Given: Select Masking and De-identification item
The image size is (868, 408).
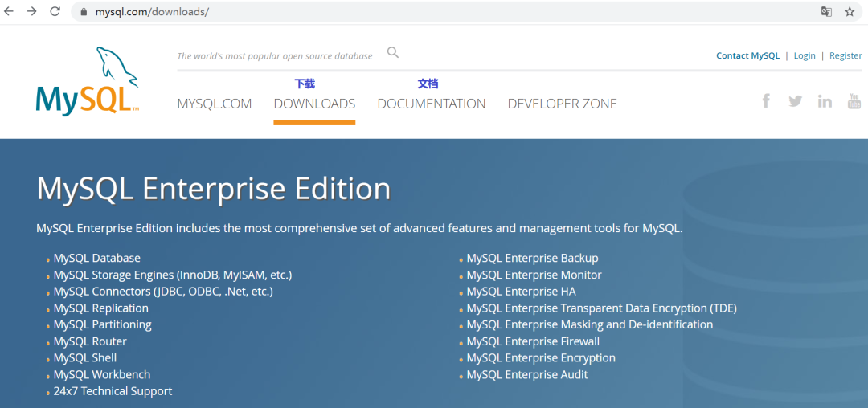Looking at the screenshot, I should coord(590,324).
